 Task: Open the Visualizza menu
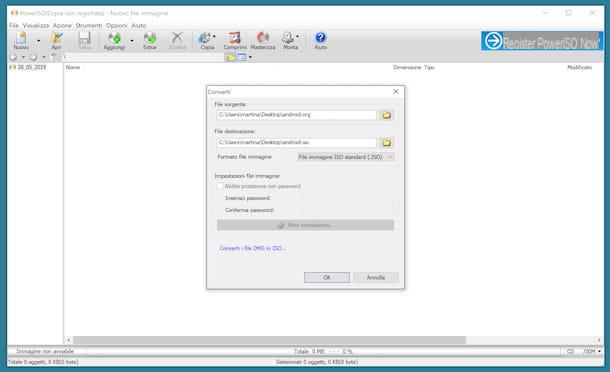[x=36, y=25]
